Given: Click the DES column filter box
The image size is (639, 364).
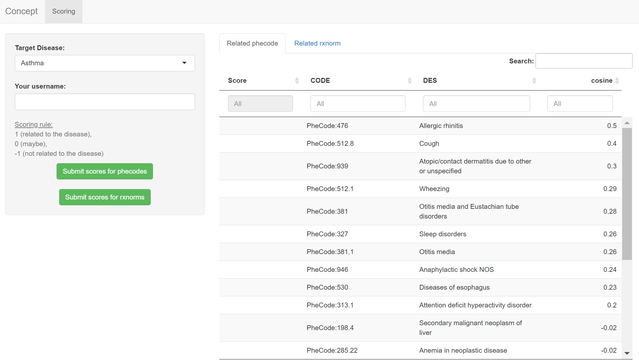Looking at the screenshot, I should [476, 104].
